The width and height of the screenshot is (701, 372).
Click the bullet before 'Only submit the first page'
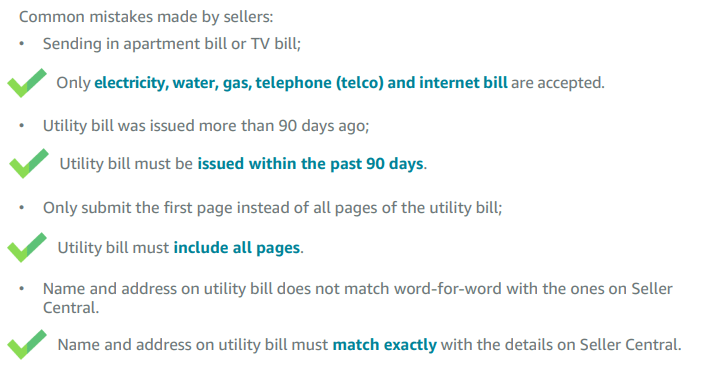[x=21, y=207]
